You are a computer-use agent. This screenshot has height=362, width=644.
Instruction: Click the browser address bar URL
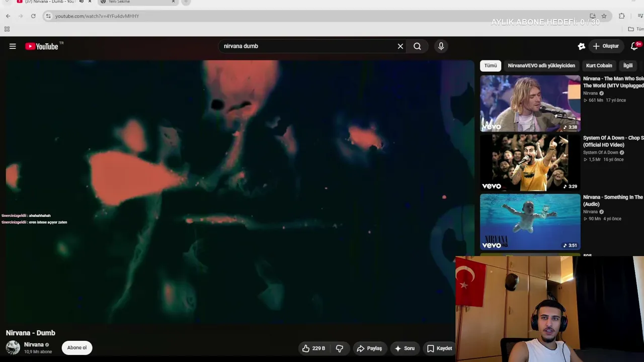pyautogui.click(x=97, y=16)
